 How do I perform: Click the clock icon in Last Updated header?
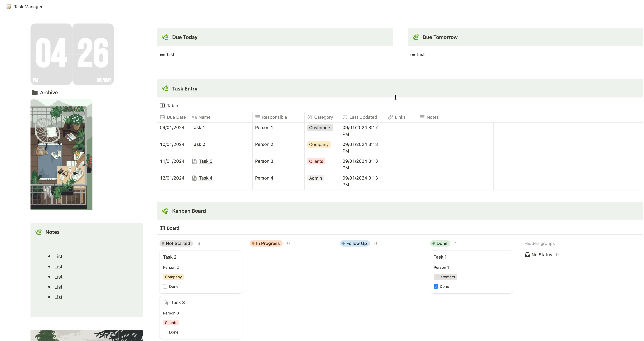345,117
